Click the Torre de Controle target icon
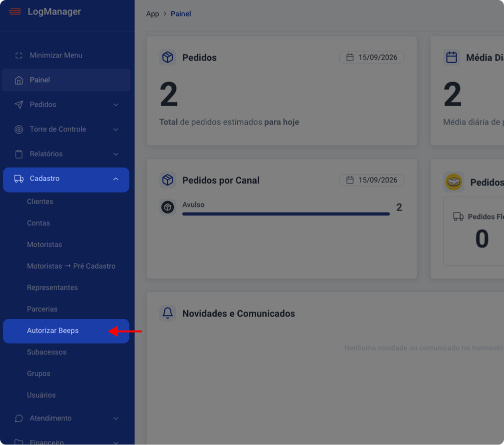504x445 pixels. pyautogui.click(x=18, y=129)
